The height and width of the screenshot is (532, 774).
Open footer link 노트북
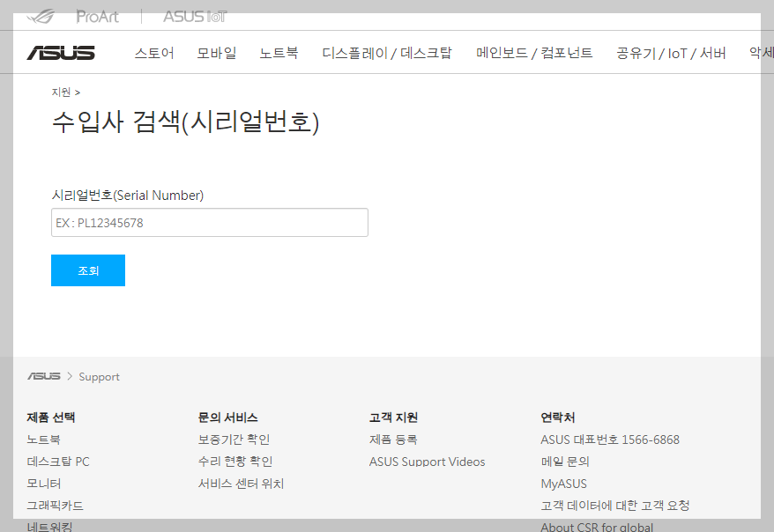click(x=43, y=440)
